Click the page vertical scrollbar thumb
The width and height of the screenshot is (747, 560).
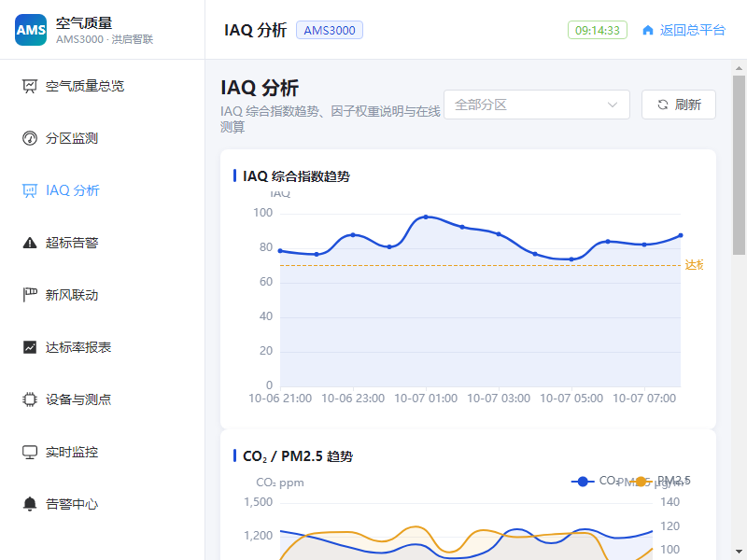coord(739,165)
